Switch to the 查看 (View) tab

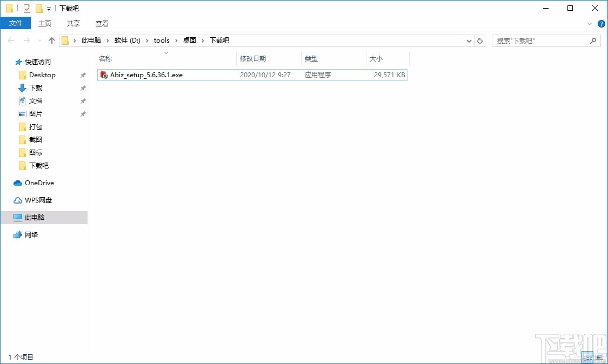[102, 23]
